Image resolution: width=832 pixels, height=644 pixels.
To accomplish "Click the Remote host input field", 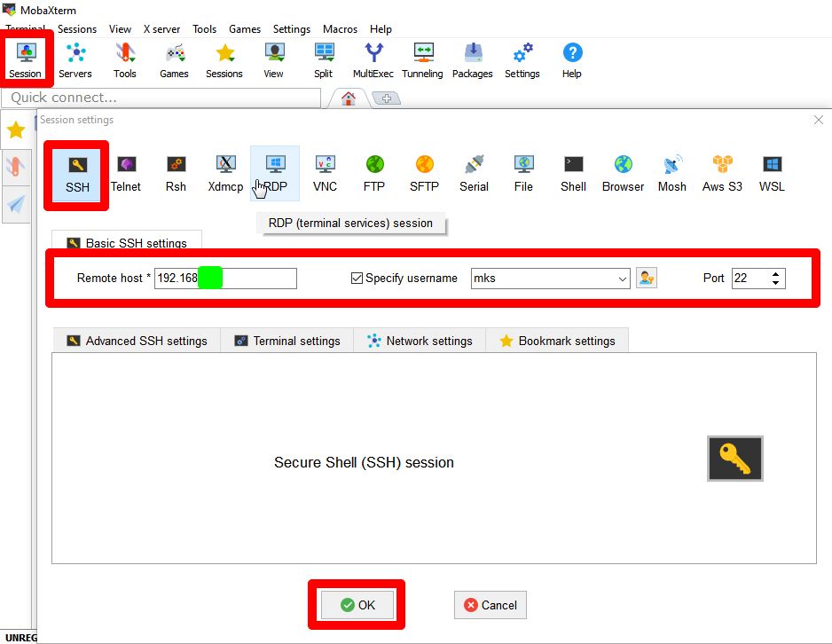I will coord(225,279).
